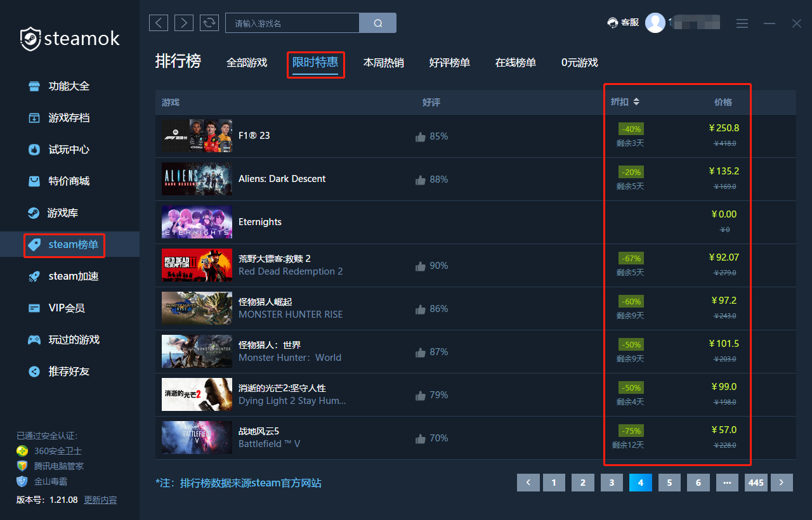Click the -67% discount badge
This screenshot has width=812, height=520.
click(x=631, y=258)
